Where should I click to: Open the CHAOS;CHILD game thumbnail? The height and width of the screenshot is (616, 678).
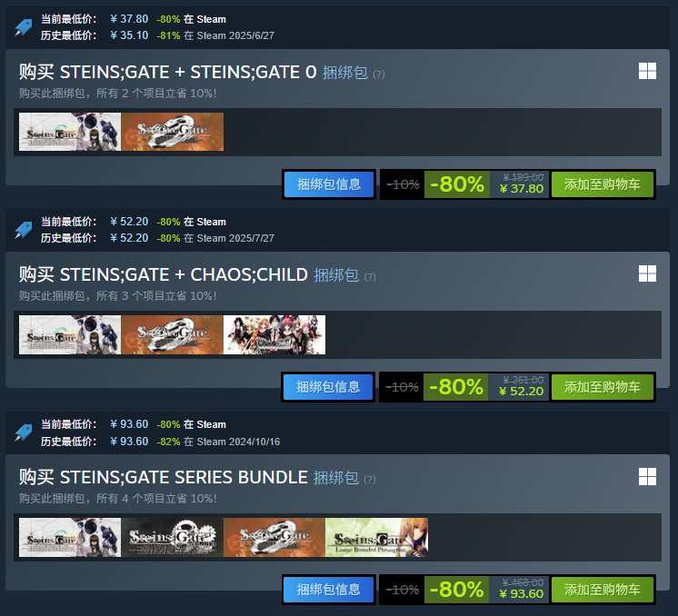click(274, 334)
